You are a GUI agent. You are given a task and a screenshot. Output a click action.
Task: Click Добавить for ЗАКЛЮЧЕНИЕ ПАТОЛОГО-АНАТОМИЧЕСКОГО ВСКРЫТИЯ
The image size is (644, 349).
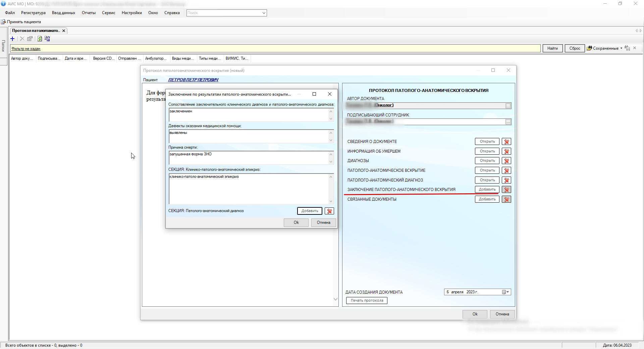[x=487, y=190]
